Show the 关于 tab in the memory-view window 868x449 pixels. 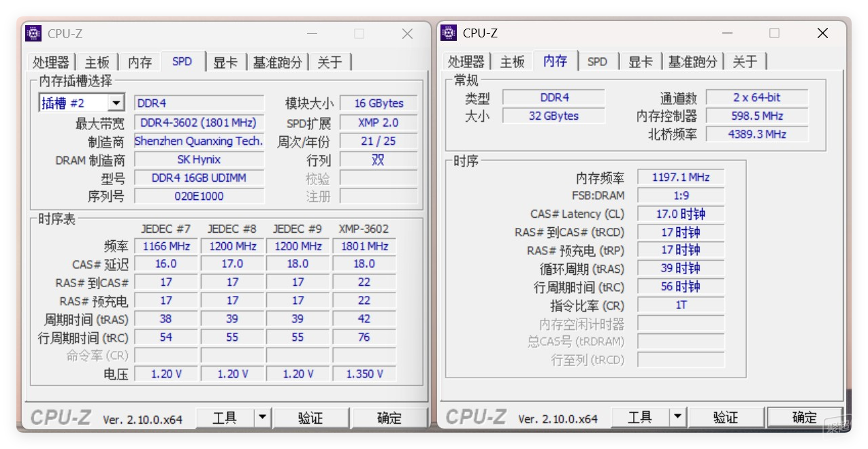tap(745, 62)
